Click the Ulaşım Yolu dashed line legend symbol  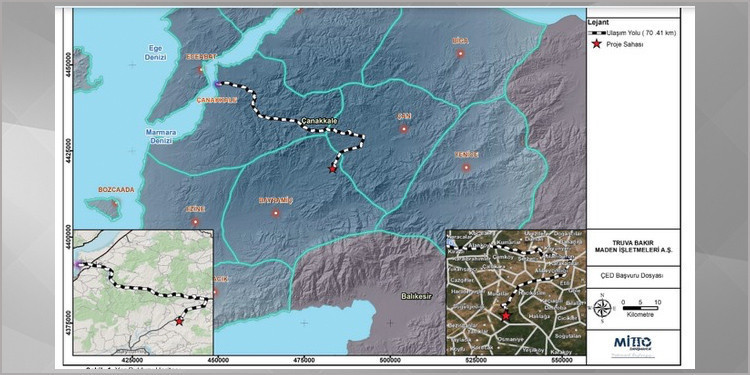tap(596, 33)
